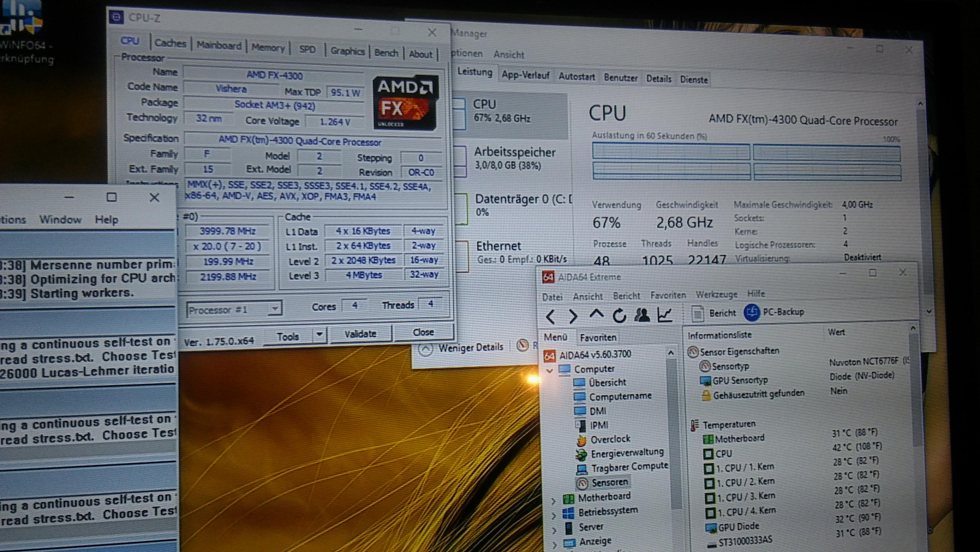Click the Bericht report toolbar icon
The image size is (980, 552).
click(698, 314)
